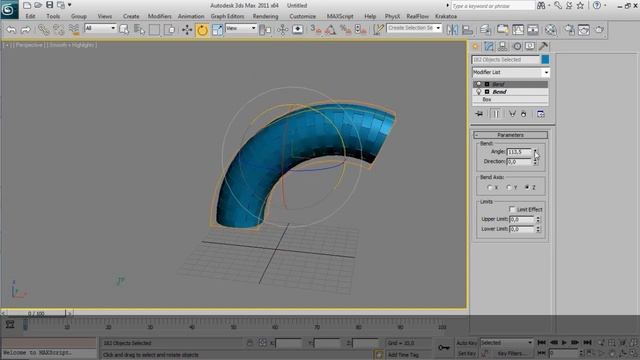Viewport: 640px width, 360px height.
Task: Open the MAXScript menu
Action: (340, 16)
